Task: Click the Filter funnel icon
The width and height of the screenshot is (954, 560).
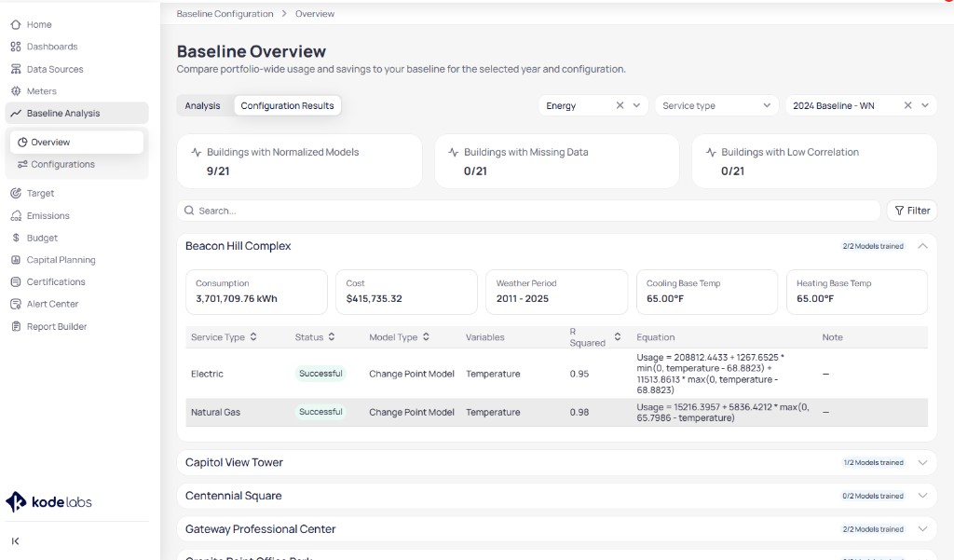Action: [x=899, y=211]
